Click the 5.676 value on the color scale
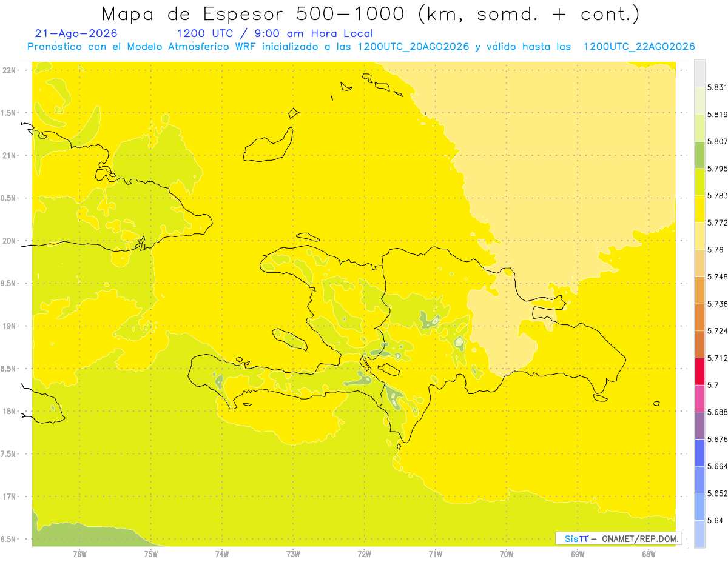The height and width of the screenshot is (562, 728). coord(717,439)
